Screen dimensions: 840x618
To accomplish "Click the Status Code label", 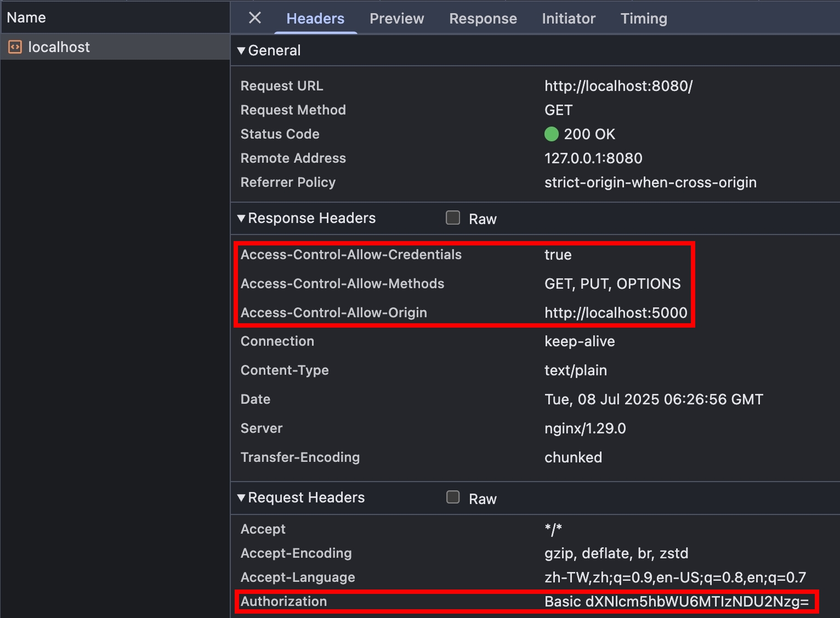I will (280, 134).
